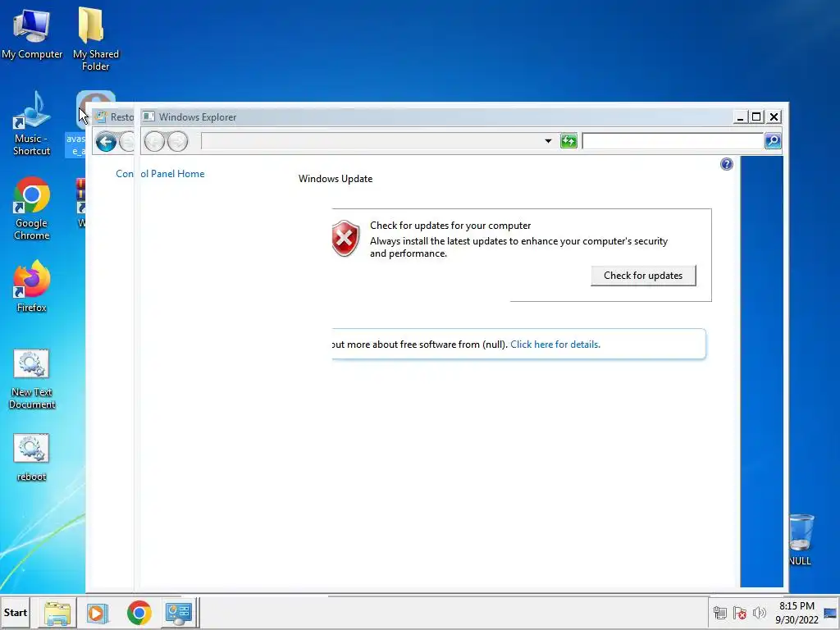Open the address bar dropdown arrow
840x630 pixels.
point(548,141)
